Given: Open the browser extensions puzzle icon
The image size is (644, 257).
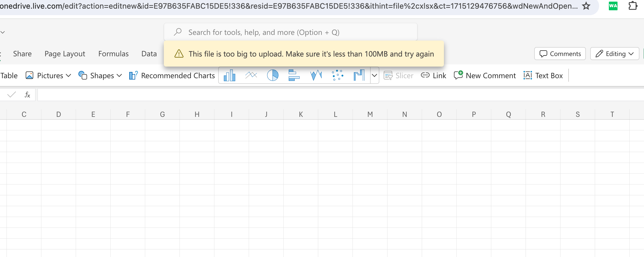Looking at the screenshot, I should click(633, 6).
